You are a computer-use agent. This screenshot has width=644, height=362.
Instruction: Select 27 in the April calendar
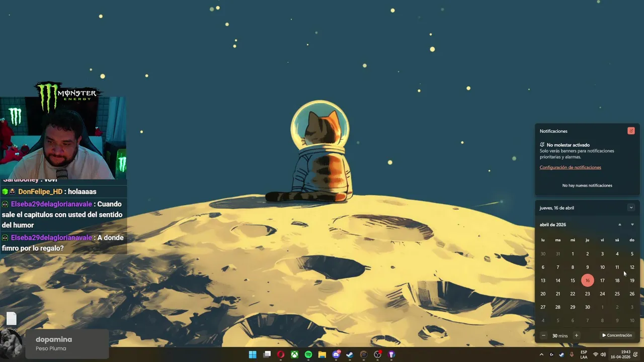543,307
